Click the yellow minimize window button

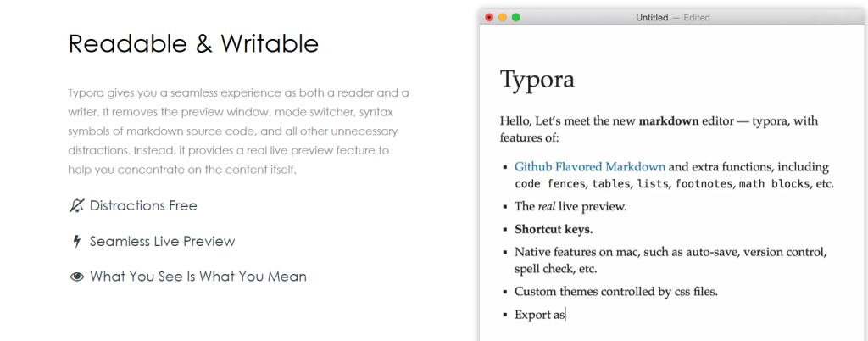pyautogui.click(x=503, y=17)
